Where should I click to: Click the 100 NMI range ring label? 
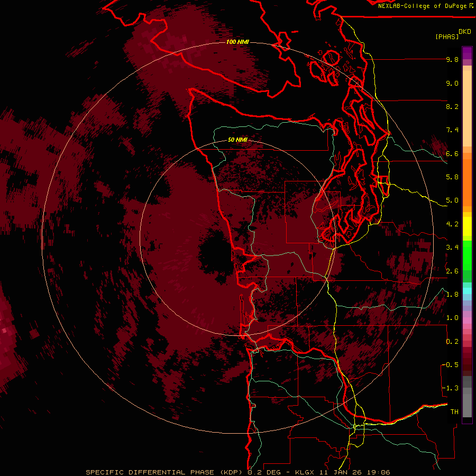coord(237,42)
